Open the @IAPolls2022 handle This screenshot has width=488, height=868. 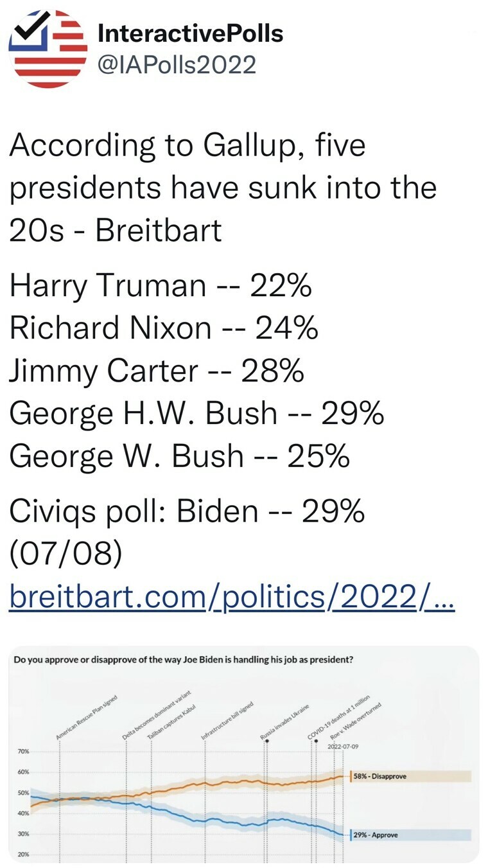pos(177,65)
